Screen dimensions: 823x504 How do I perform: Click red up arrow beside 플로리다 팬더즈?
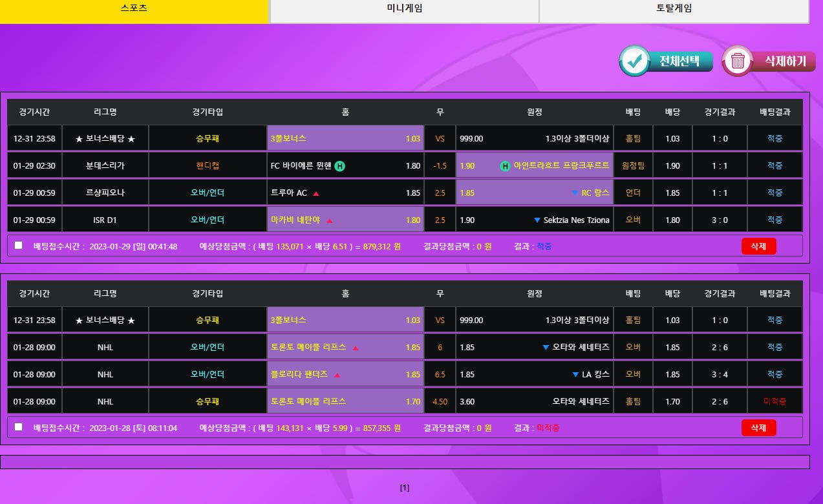(337, 375)
